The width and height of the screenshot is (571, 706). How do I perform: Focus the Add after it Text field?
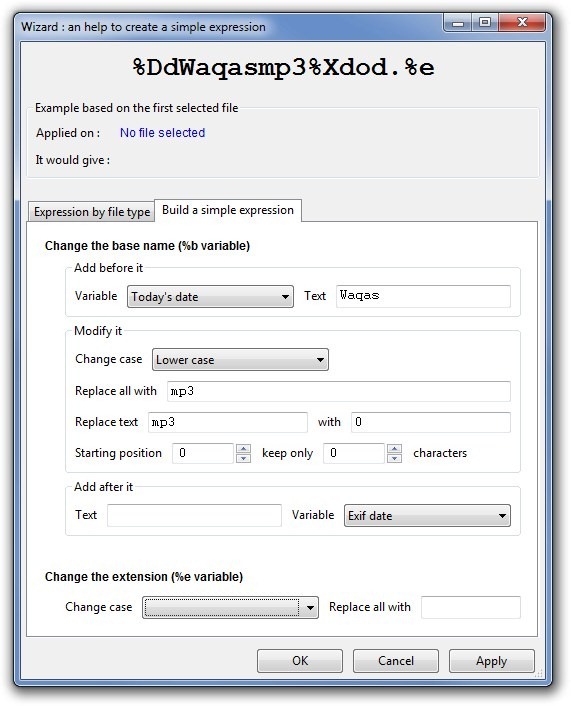195,516
